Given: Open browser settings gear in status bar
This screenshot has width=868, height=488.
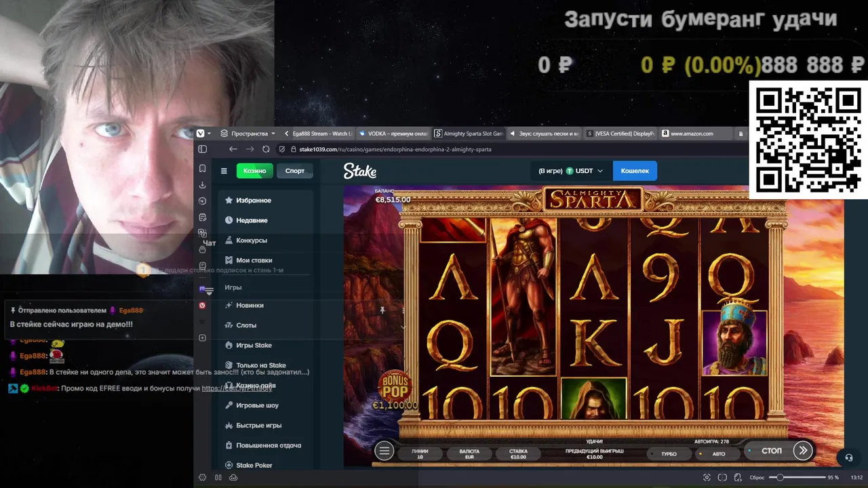Looking at the screenshot, I should pyautogui.click(x=202, y=478).
